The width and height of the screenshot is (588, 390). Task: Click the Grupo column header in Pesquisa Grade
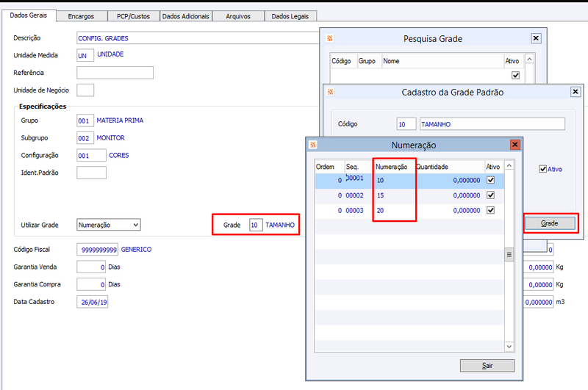pyautogui.click(x=368, y=61)
